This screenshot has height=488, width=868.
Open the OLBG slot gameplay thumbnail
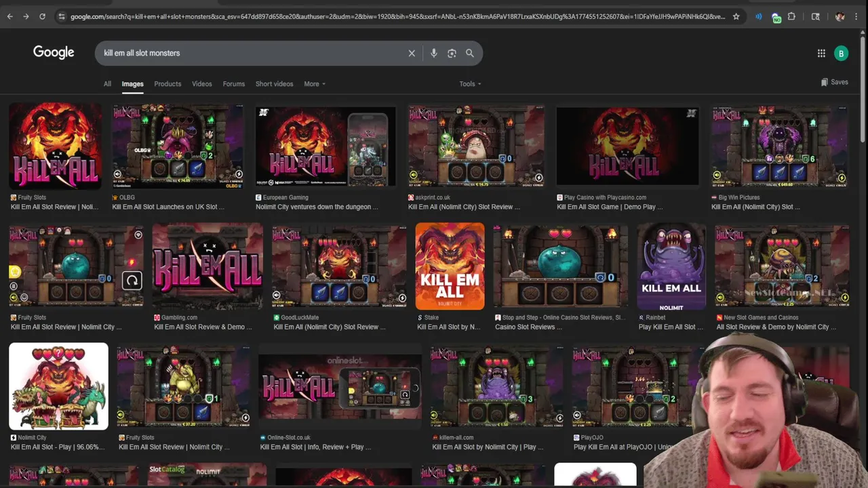pos(178,146)
